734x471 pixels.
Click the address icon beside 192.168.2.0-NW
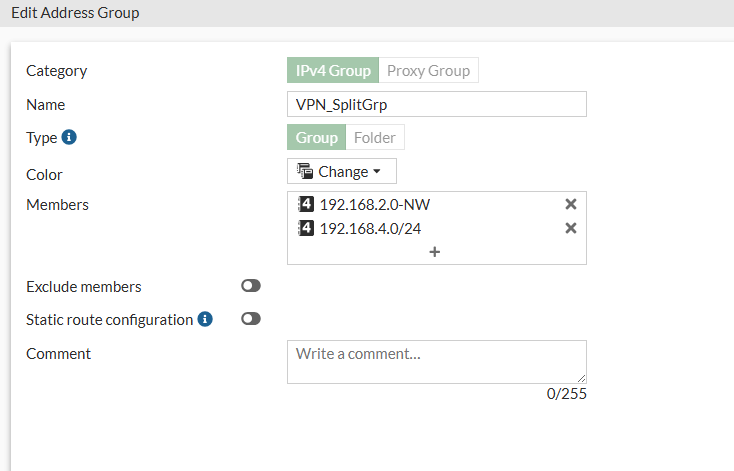(x=306, y=204)
